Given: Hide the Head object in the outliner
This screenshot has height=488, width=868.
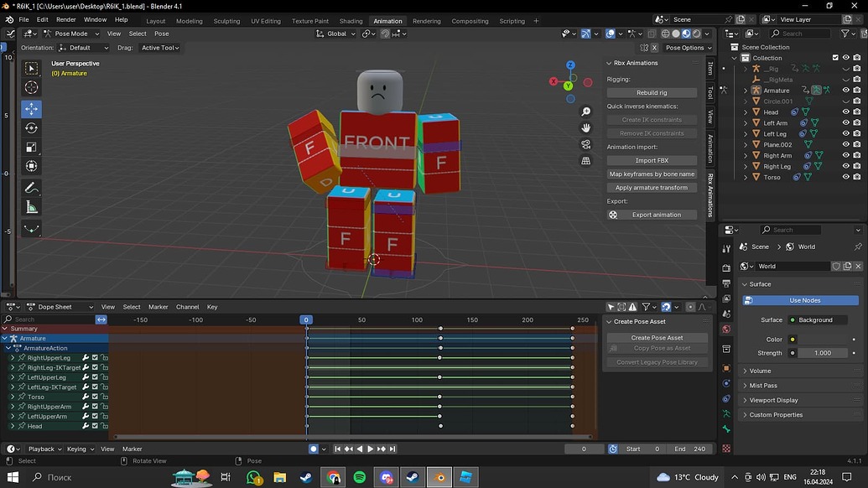Looking at the screenshot, I should pyautogui.click(x=845, y=112).
